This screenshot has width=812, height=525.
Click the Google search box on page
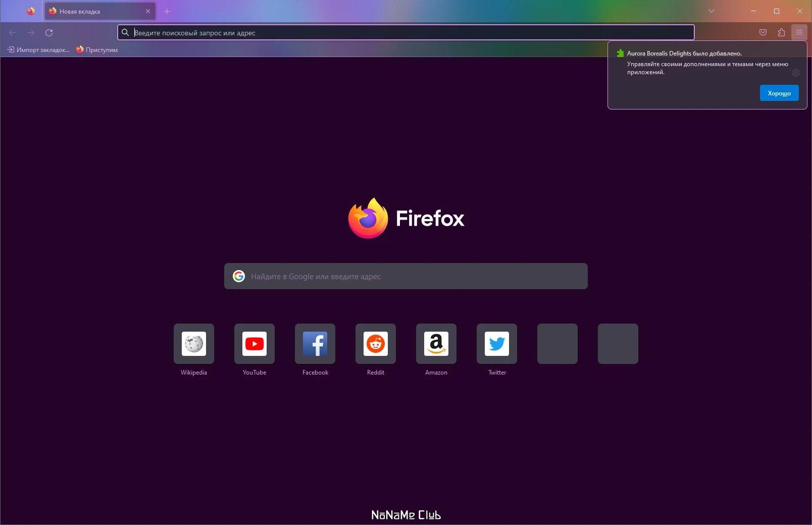pyautogui.click(x=406, y=276)
